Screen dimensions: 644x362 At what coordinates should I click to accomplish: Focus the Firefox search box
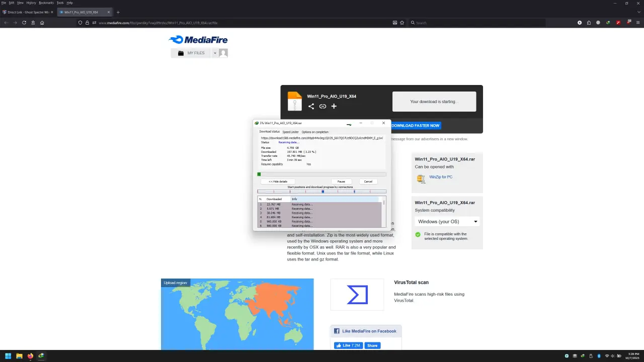[477, 23]
